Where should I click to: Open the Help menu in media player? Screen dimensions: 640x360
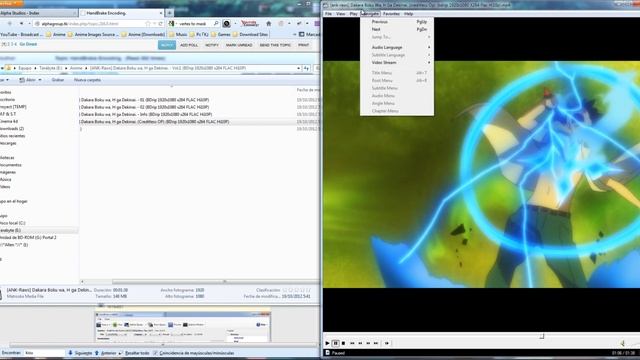[x=408, y=14]
